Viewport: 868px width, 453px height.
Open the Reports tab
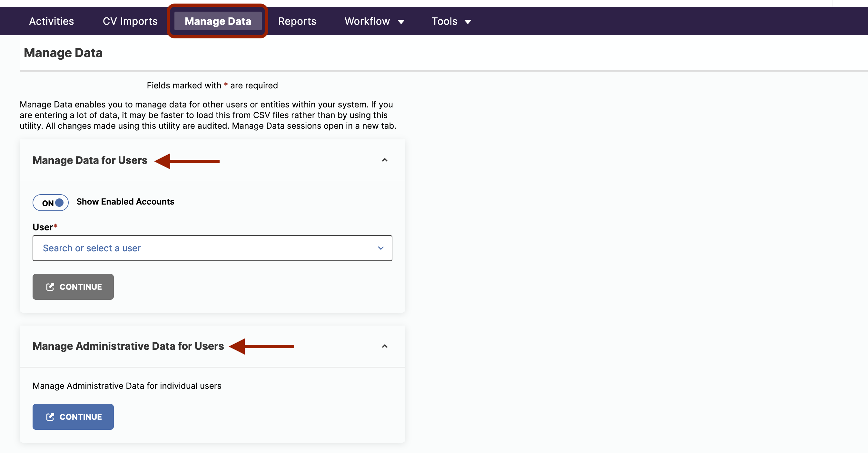click(297, 21)
